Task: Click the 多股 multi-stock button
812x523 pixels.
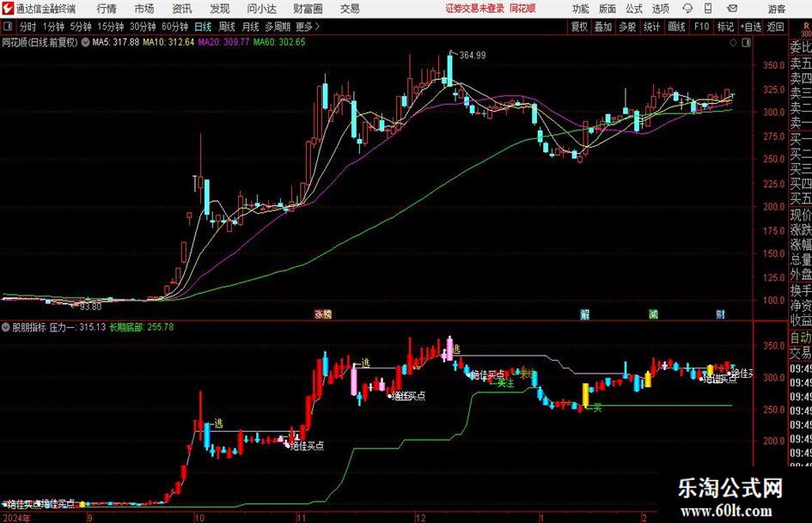Action: click(627, 27)
